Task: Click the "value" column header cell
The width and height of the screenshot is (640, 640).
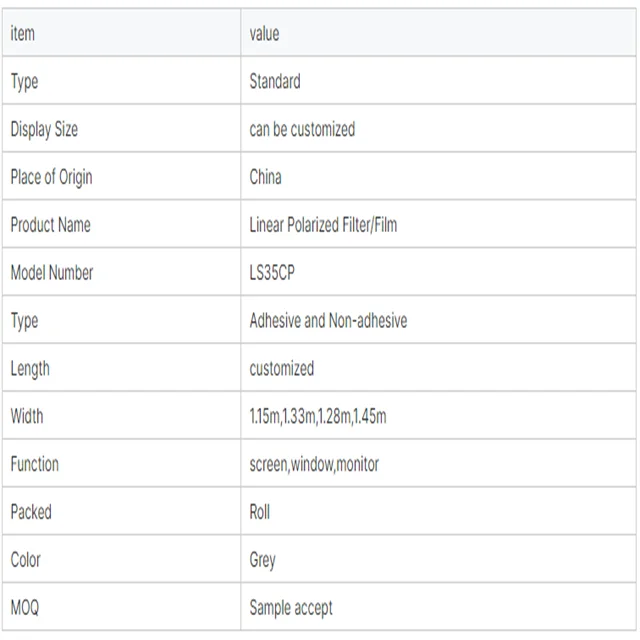Action: tap(264, 34)
